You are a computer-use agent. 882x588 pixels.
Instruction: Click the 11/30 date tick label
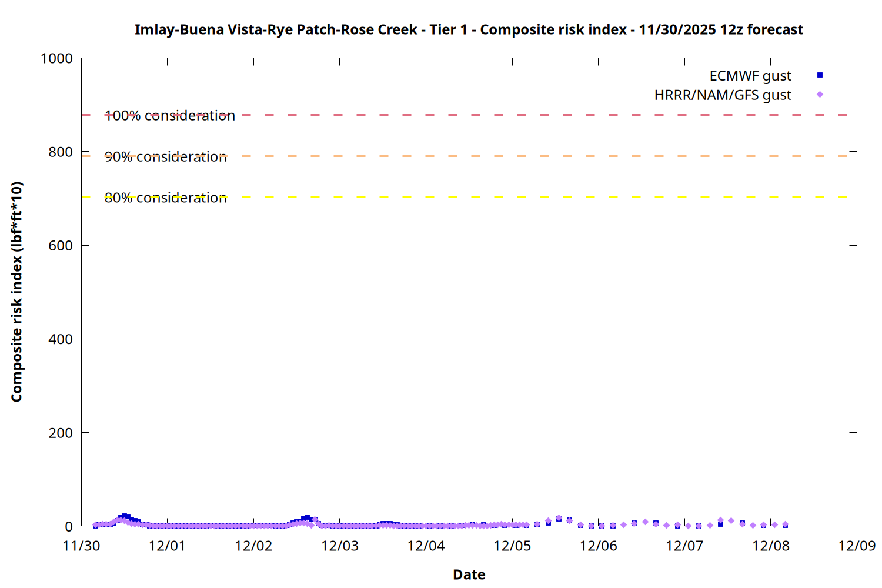tap(81, 546)
